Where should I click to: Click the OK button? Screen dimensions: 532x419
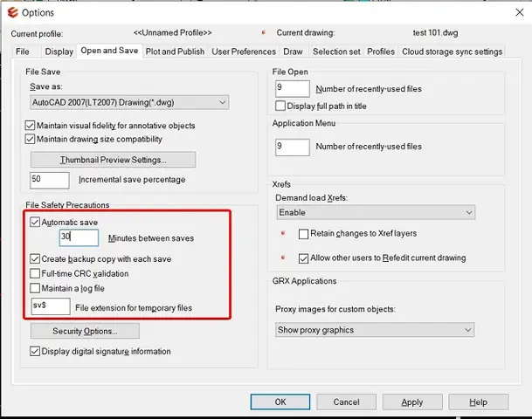(280, 402)
